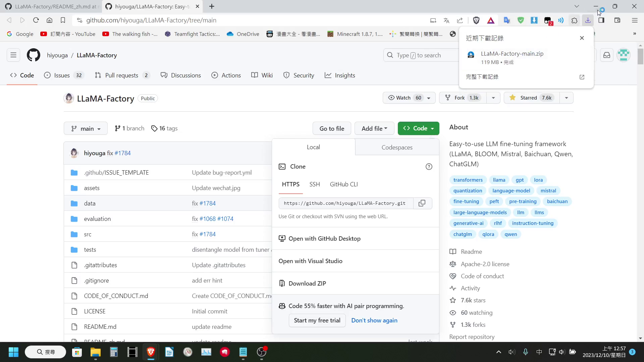Image resolution: width=644 pixels, height=362 pixels.
Task: Open the 16 tags link
Action: [x=164, y=128]
